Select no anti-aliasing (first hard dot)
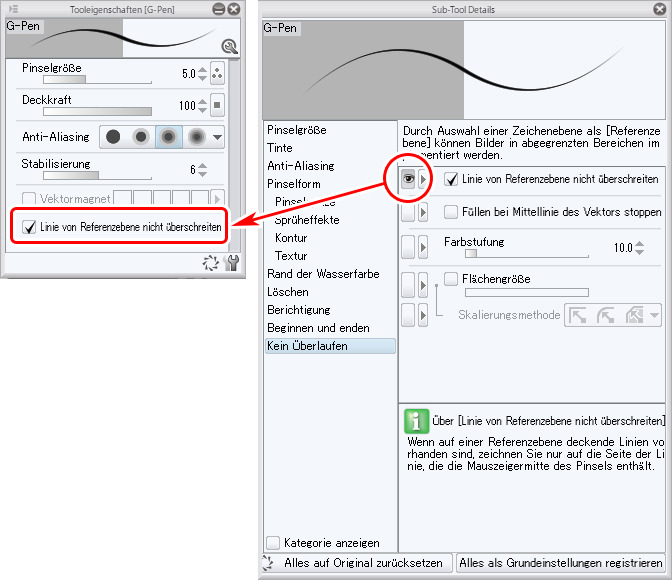The height and width of the screenshot is (580, 672). click(x=113, y=137)
